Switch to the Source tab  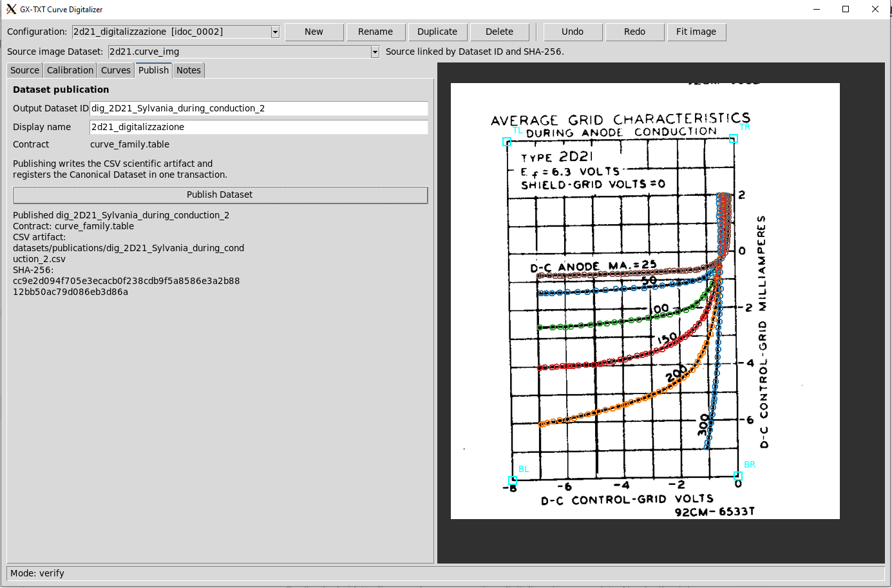click(24, 70)
